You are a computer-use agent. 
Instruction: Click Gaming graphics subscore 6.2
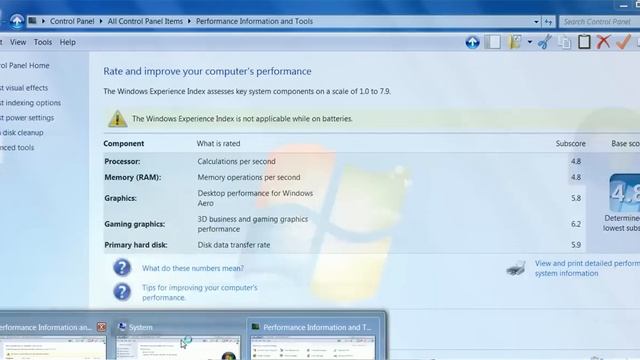(576, 224)
